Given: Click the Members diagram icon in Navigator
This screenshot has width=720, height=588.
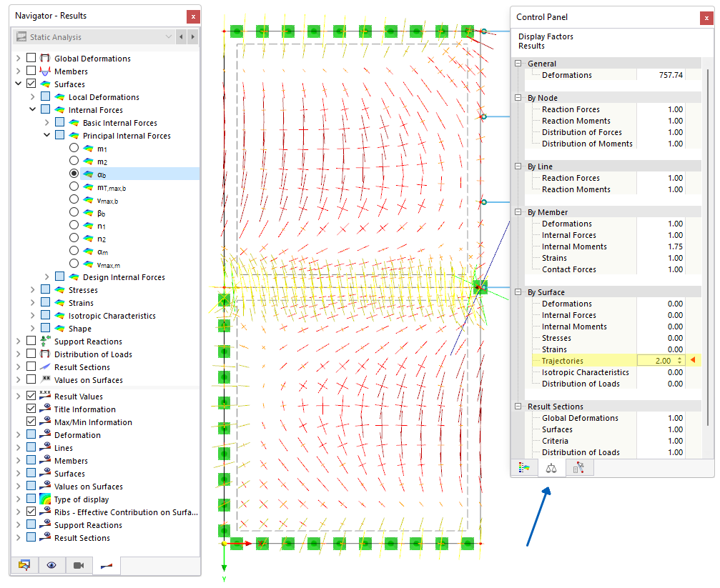Looking at the screenshot, I should 45,71.
